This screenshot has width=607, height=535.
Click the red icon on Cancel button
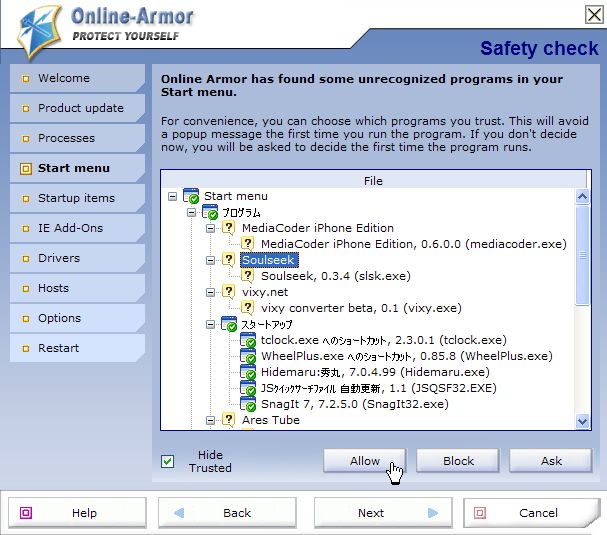480,513
